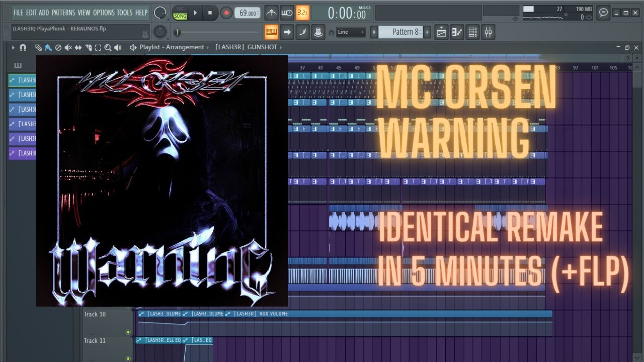The height and width of the screenshot is (362, 644).
Task: Open the EDIT menu
Action: click(31, 13)
